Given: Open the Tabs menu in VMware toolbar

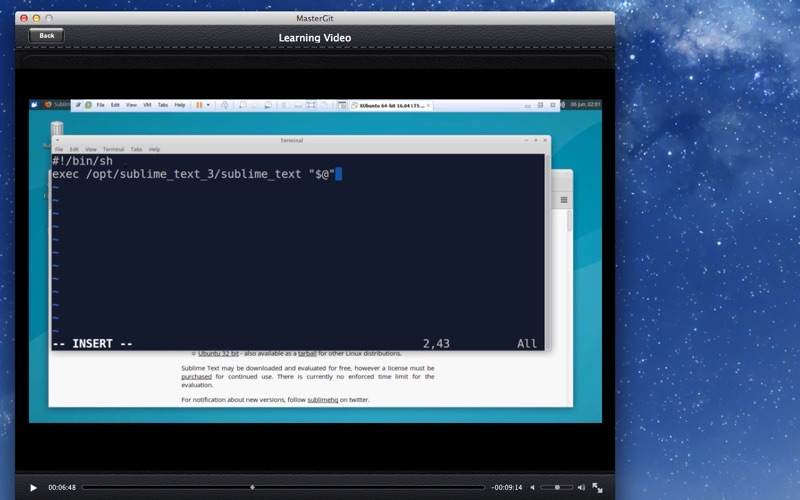Looking at the screenshot, I should pyautogui.click(x=163, y=105).
